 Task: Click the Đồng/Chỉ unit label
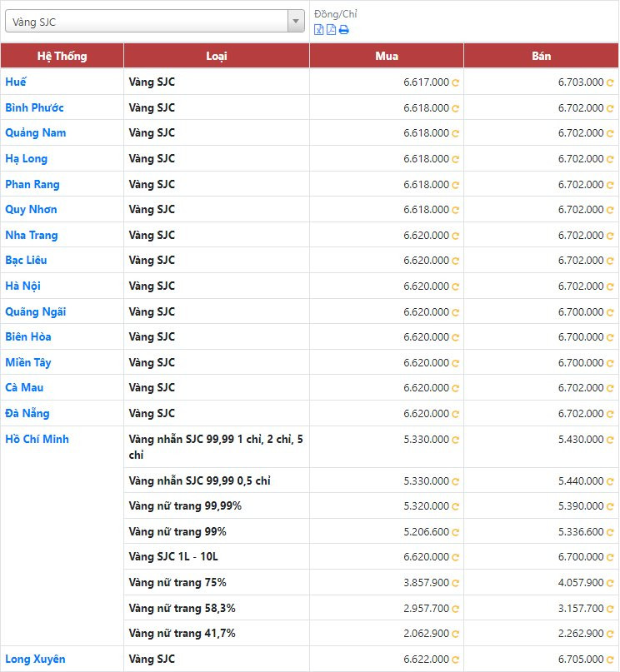(x=336, y=14)
